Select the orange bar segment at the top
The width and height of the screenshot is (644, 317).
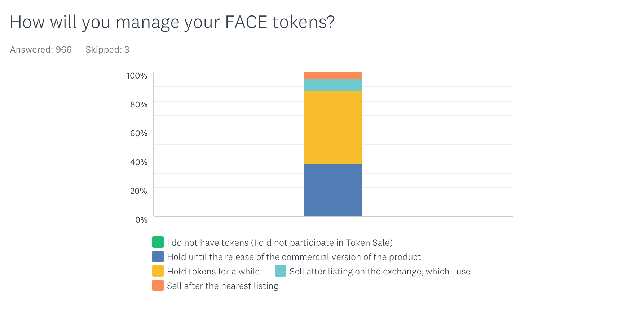pos(333,75)
